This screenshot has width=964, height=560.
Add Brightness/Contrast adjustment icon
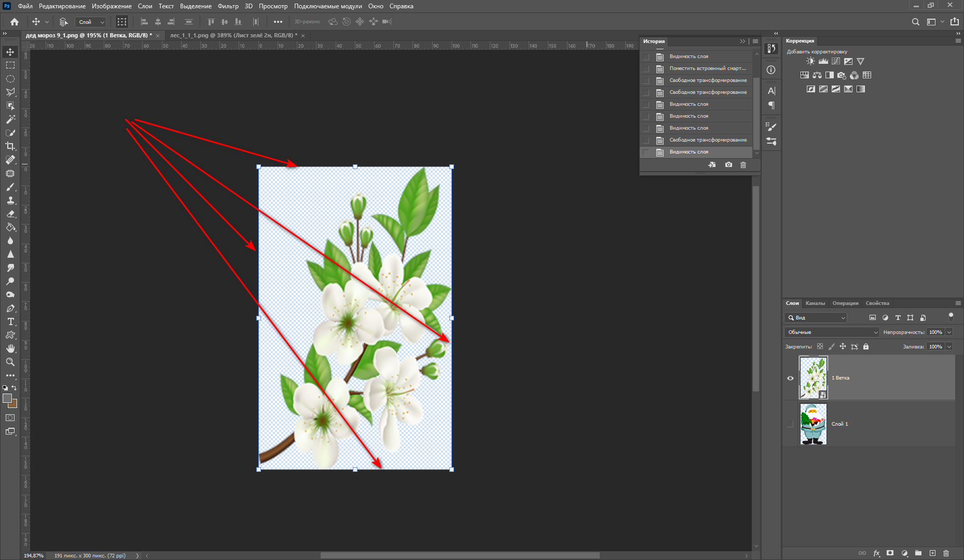pyautogui.click(x=811, y=61)
